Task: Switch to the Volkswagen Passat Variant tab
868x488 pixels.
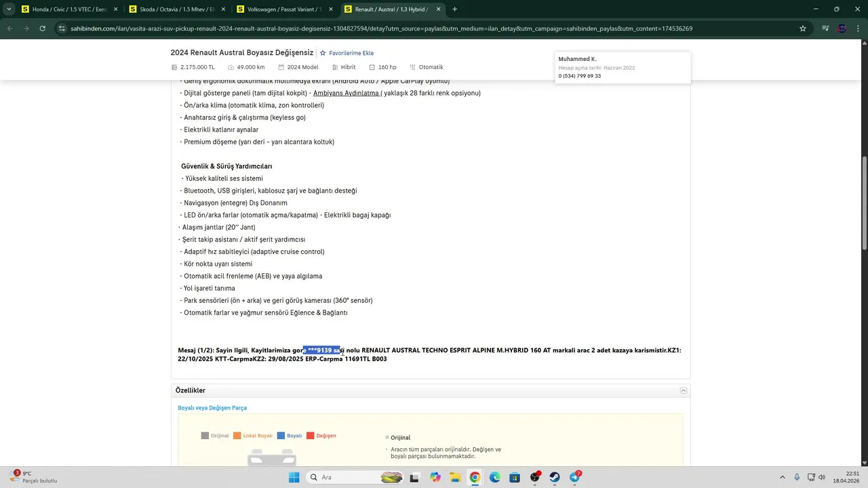Action: pos(284,9)
